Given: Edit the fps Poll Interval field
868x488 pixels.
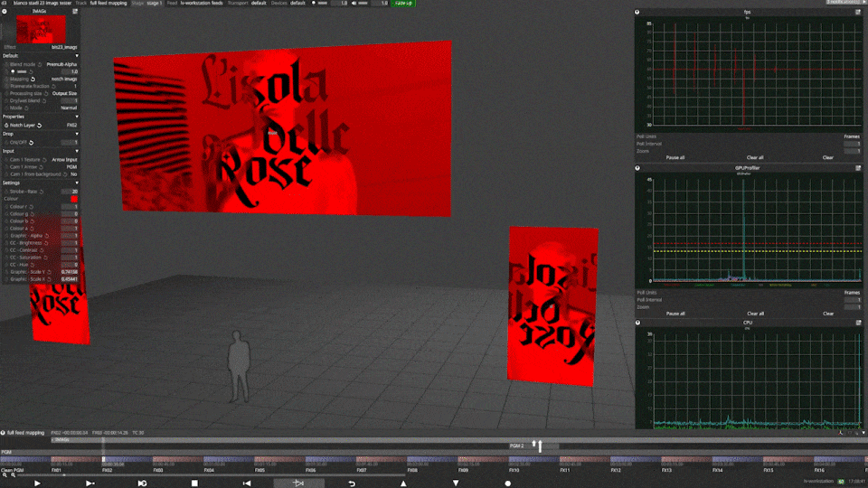Looking at the screenshot, I should pyautogui.click(x=852, y=144).
